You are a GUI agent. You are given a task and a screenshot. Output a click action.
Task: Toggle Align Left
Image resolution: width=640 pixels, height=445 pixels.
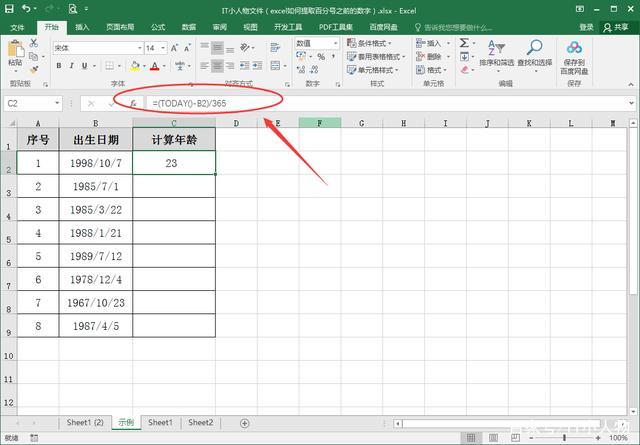click(205, 65)
